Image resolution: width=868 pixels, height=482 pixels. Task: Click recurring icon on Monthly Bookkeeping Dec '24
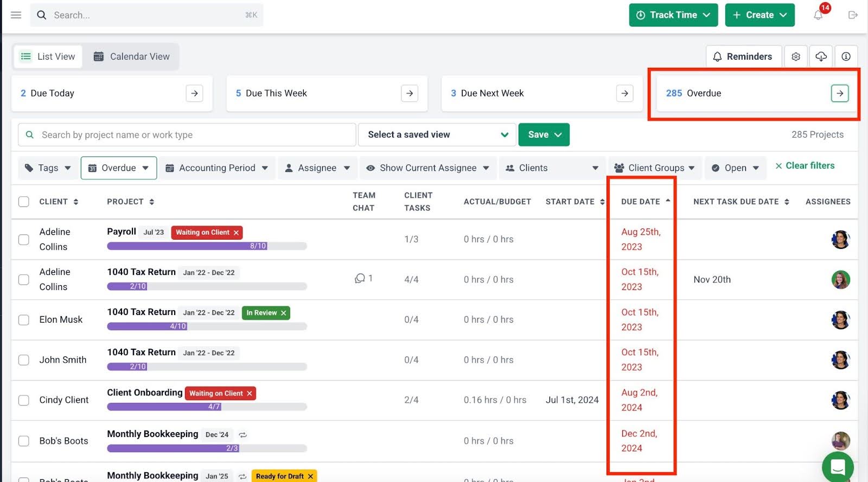pyautogui.click(x=243, y=435)
